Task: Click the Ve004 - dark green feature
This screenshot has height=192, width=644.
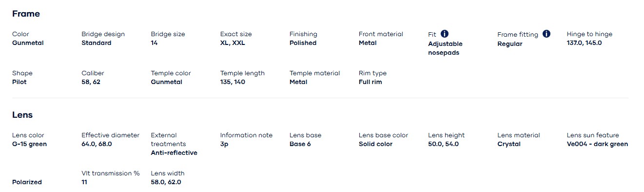Action: pyautogui.click(x=597, y=144)
